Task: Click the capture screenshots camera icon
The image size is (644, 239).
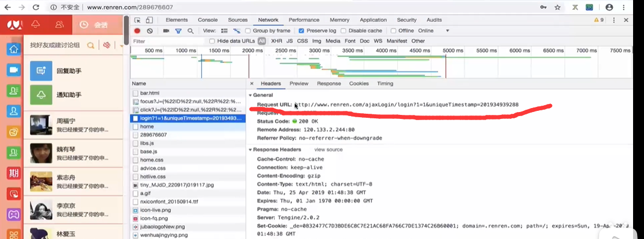Action: coord(166,31)
